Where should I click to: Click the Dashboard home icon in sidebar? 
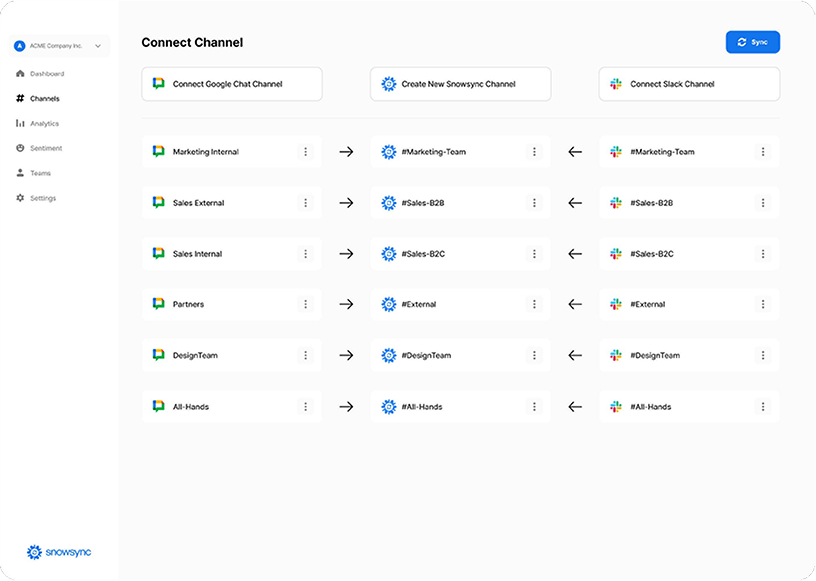[x=20, y=74]
